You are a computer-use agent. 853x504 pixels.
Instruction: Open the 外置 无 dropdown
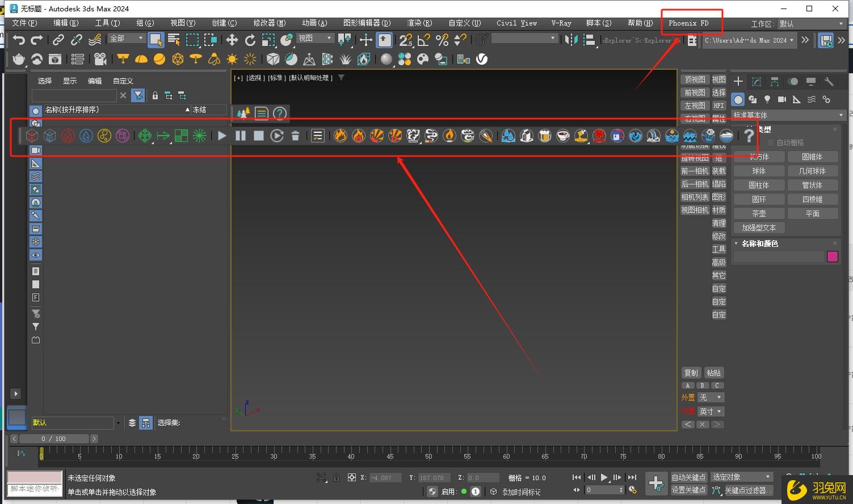(711, 397)
